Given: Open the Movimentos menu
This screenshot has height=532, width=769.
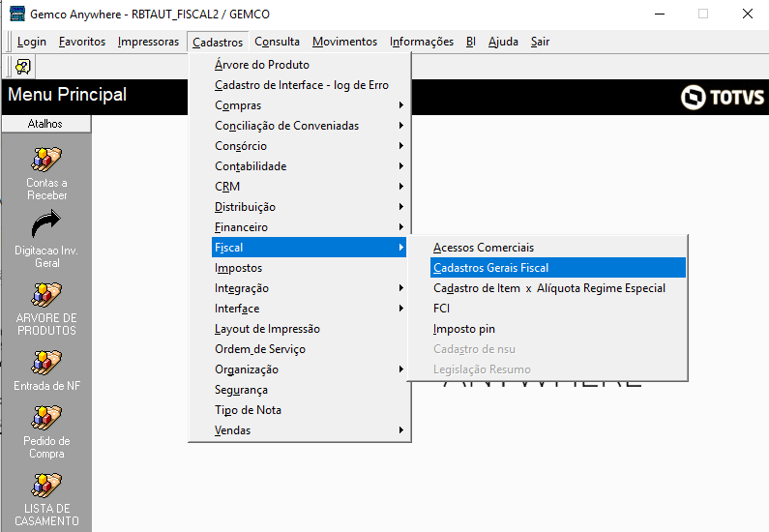Looking at the screenshot, I should pyautogui.click(x=344, y=42).
